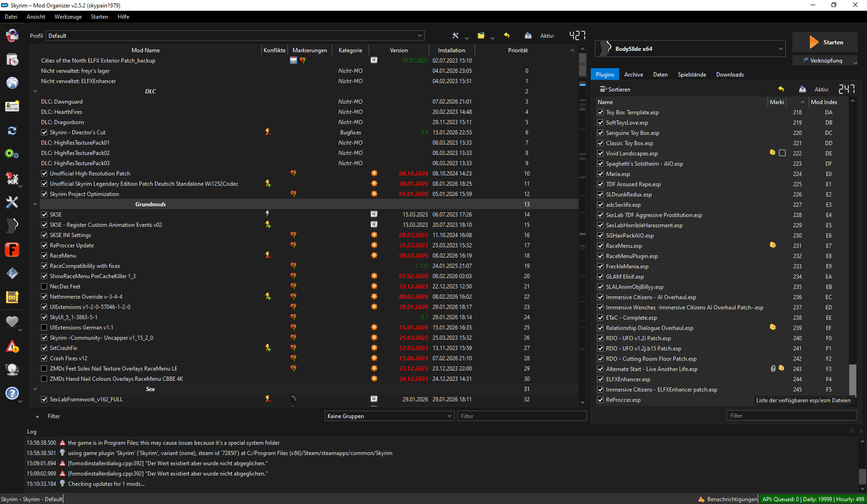Viewport: 867px width, 504px height.
Task: Open the BodySlide x64 executable dropdown
Action: click(690, 49)
